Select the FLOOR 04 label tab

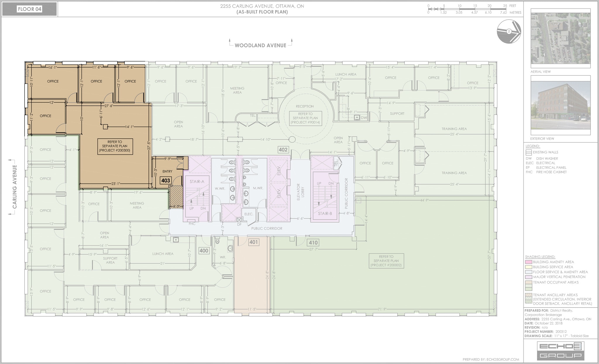29,9
